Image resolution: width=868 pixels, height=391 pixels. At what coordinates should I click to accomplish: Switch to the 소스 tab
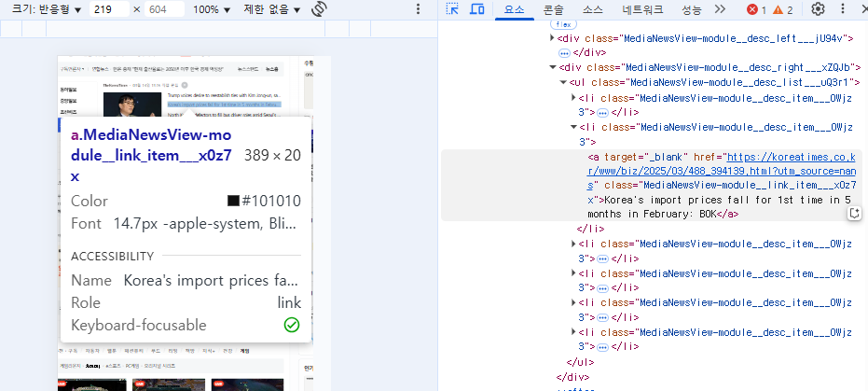coord(592,9)
